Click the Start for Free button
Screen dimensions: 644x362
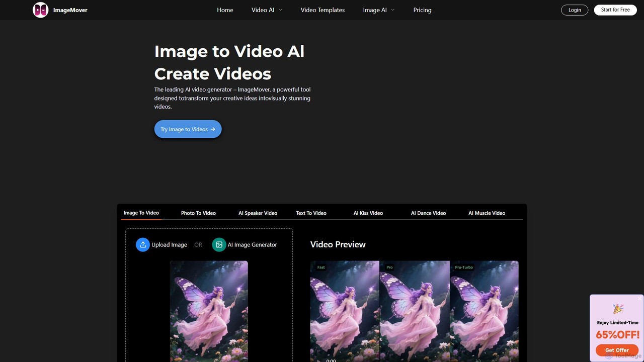(x=615, y=10)
